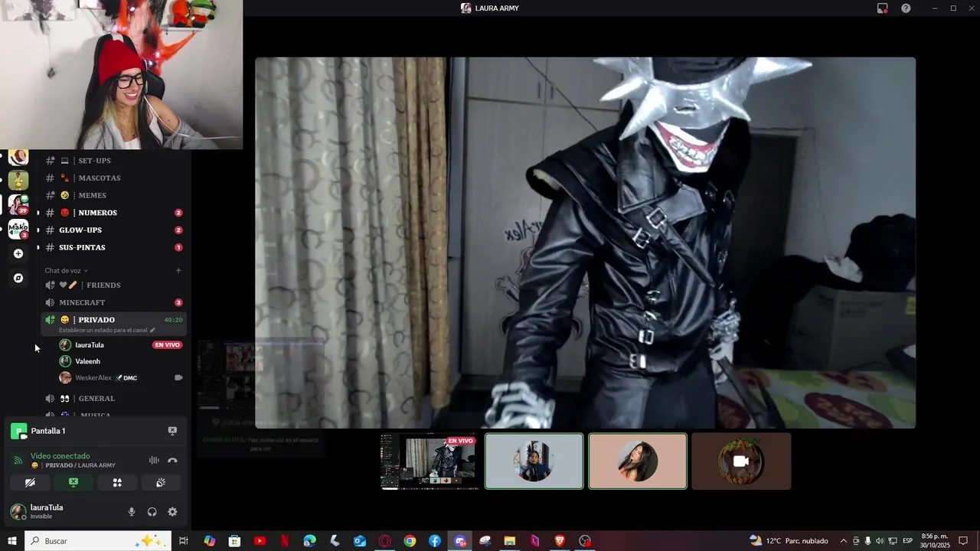Toggle screen share button in voice panel
Viewport: 980px width, 551px height.
[x=73, y=483]
